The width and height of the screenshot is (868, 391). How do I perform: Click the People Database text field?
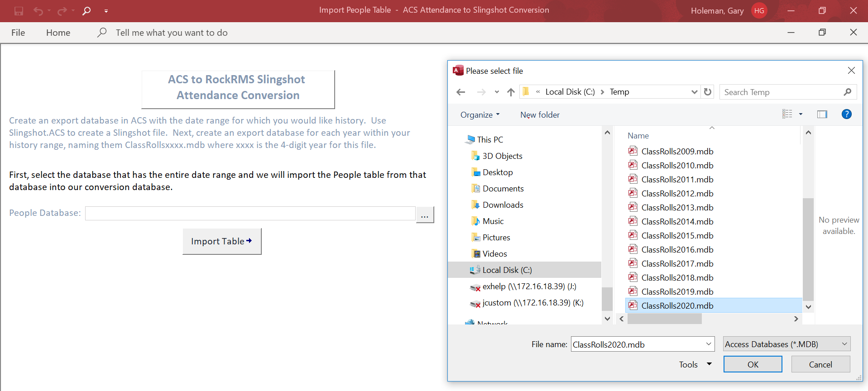tap(250, 213)
